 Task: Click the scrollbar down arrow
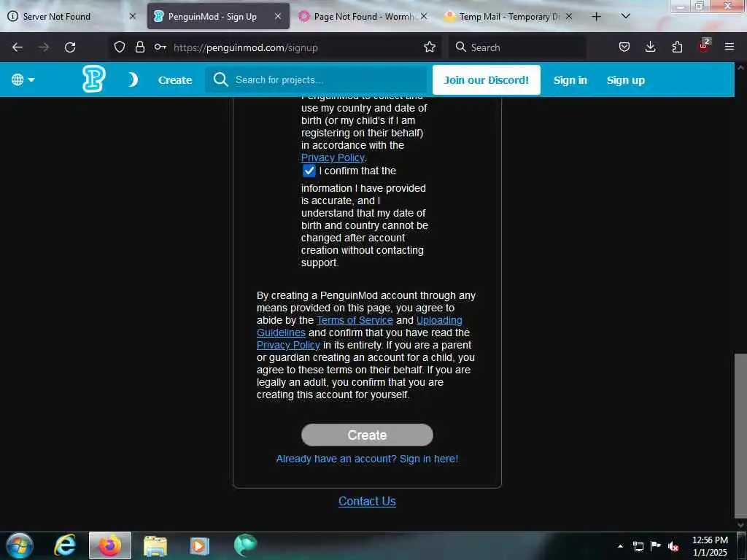pos(740,524)
